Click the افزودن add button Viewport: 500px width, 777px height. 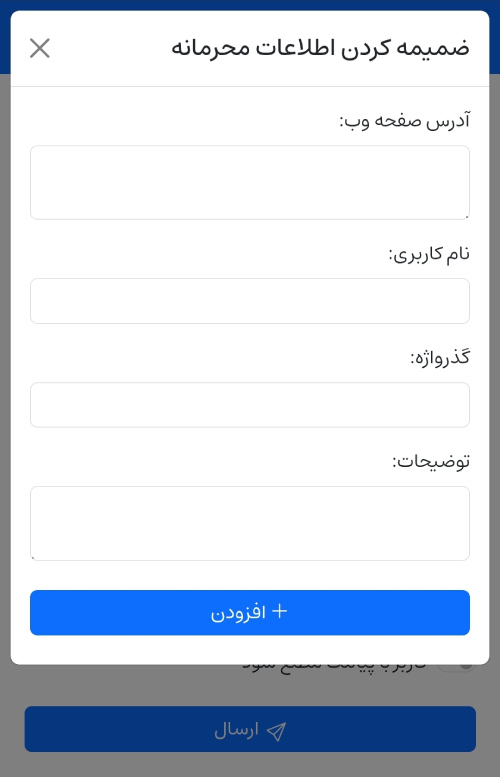[250, 612]
